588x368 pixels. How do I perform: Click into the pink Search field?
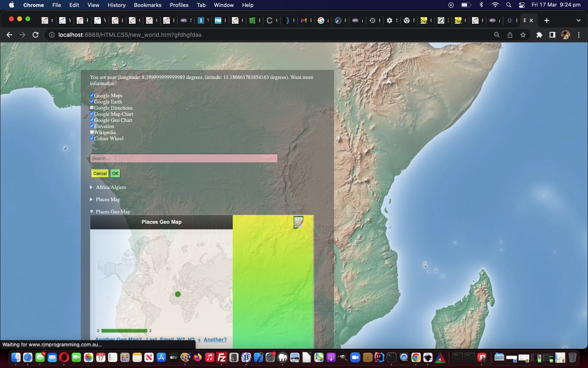coord(183,158)
